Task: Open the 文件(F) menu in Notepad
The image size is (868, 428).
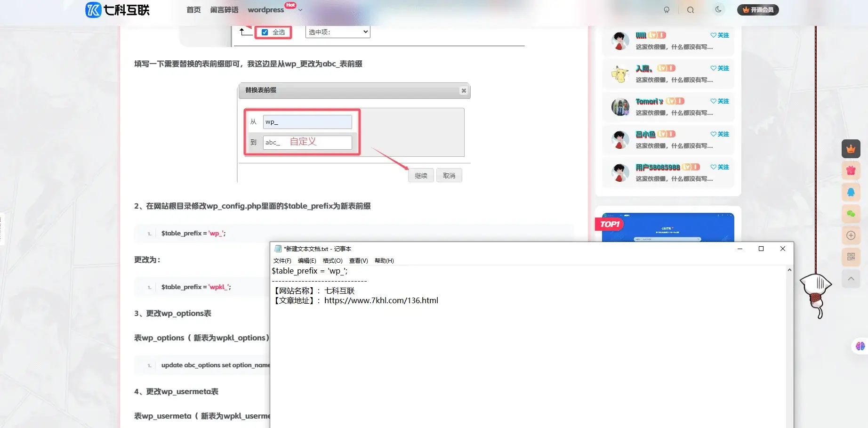Action: pyautogui.click(x=282, y=261)
